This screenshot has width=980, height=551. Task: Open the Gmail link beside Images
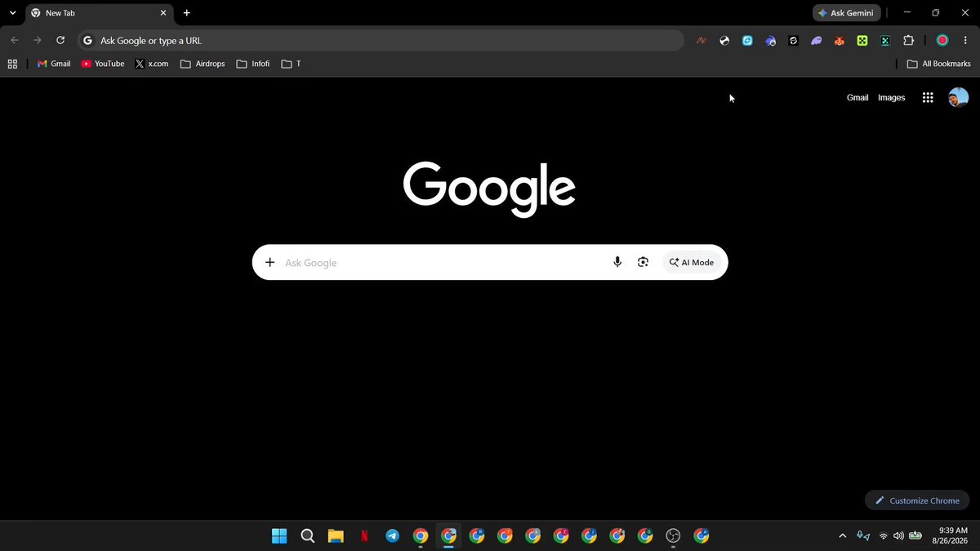(x=857, y=98)
